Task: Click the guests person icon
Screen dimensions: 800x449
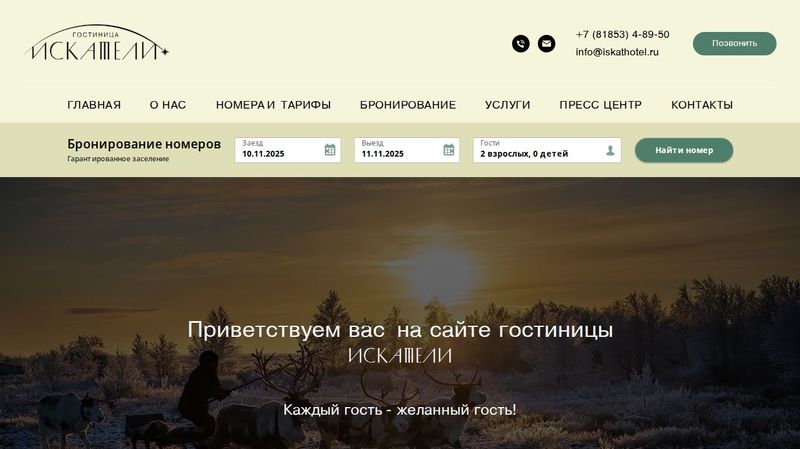Action: point(610,151)
